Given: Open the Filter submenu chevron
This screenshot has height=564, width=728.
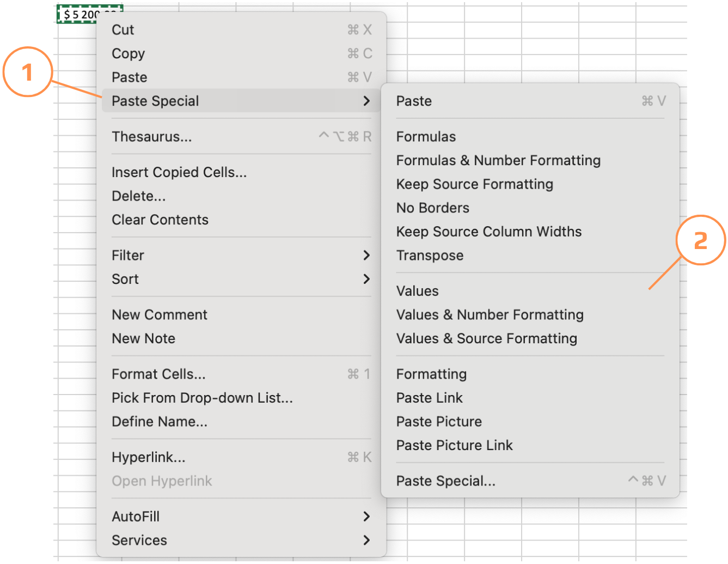Looking at the screenshot, I should (366, 255).
